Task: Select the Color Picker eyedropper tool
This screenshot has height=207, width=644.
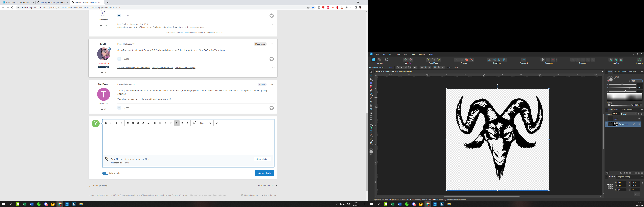Action: click(x=371, y=136)
